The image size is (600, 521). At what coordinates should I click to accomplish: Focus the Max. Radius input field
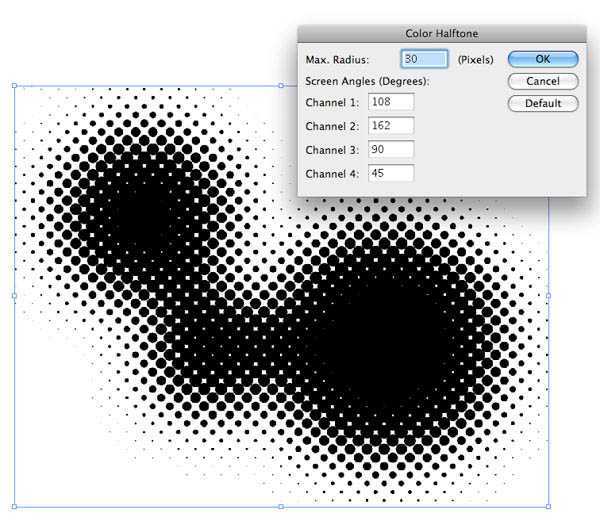[424, 59]
